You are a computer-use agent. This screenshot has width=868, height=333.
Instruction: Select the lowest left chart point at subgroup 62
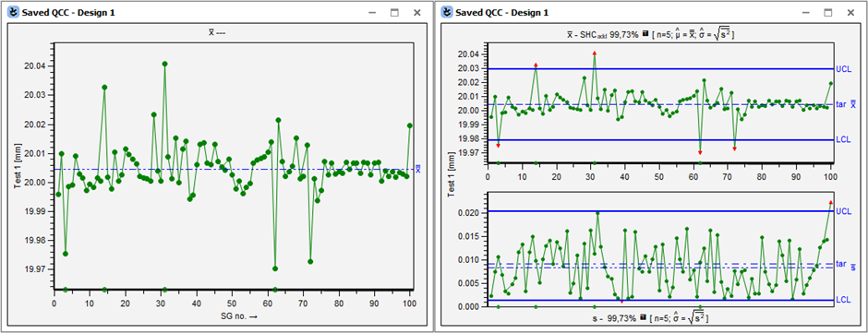click(275, 268)
